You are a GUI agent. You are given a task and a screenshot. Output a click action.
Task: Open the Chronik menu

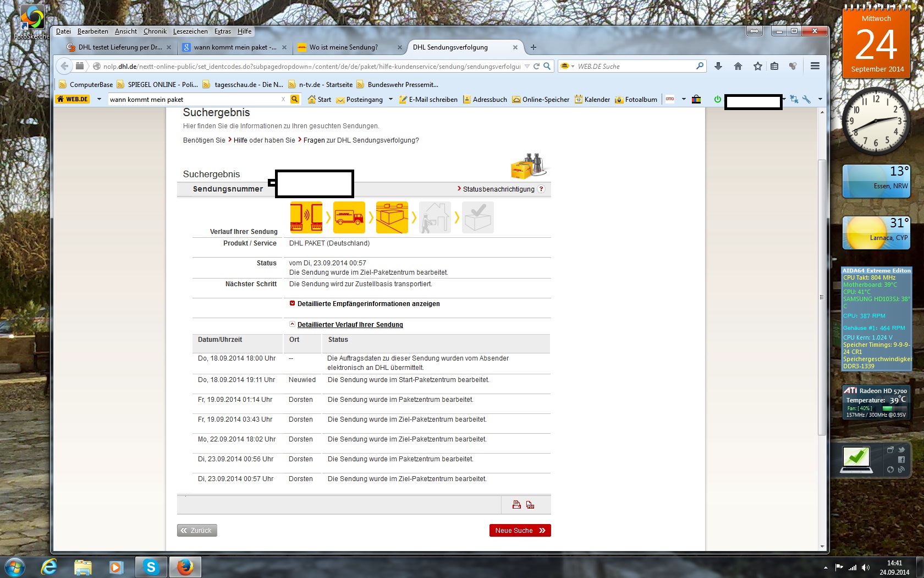coord(155,31)
